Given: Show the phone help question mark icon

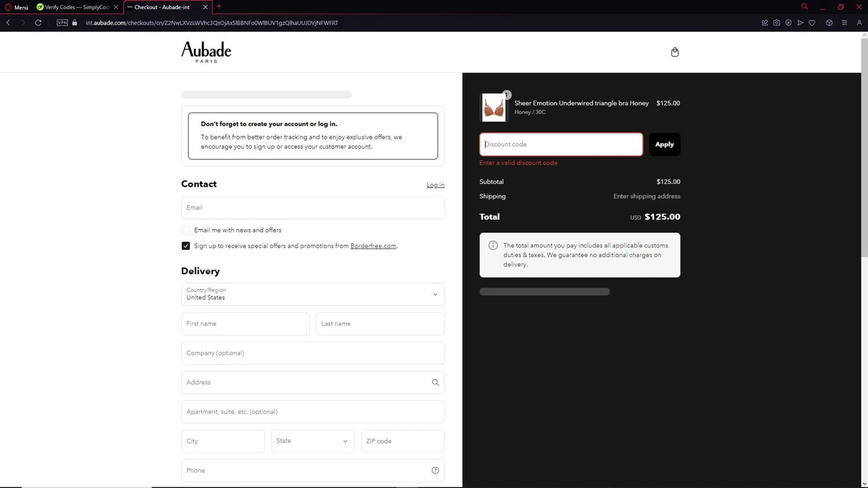Looking at the screenshot, I should (x=435, y=471).
